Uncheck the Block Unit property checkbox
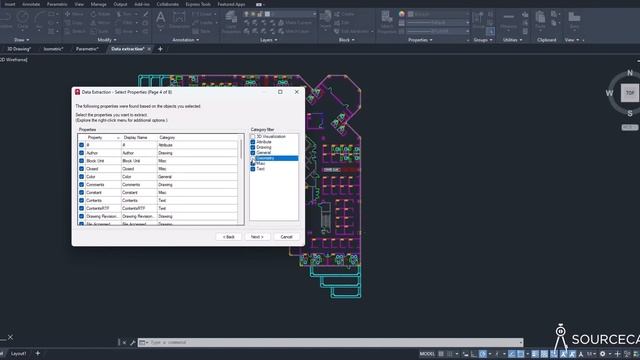This screenshot has width=640, height=360. [82, 161]
